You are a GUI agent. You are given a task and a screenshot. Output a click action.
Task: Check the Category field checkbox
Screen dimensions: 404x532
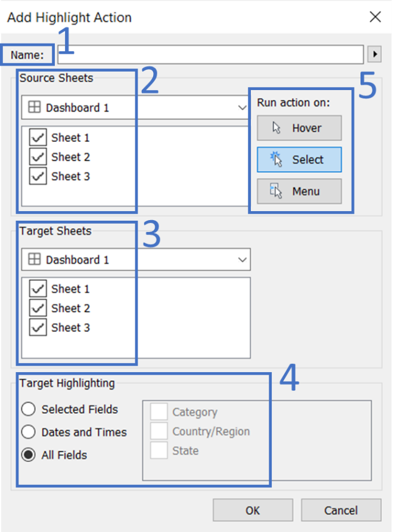pos(159,412)
